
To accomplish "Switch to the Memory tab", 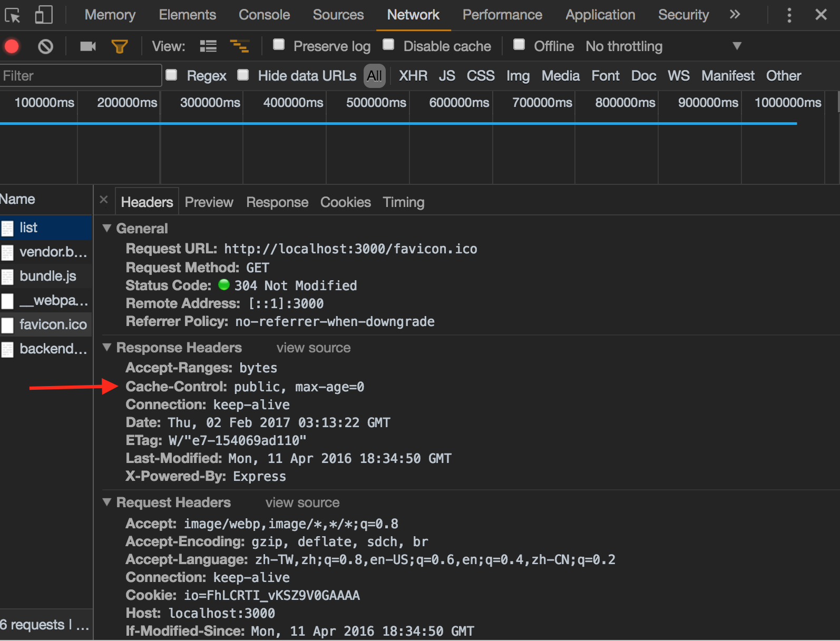I will 110,15.
